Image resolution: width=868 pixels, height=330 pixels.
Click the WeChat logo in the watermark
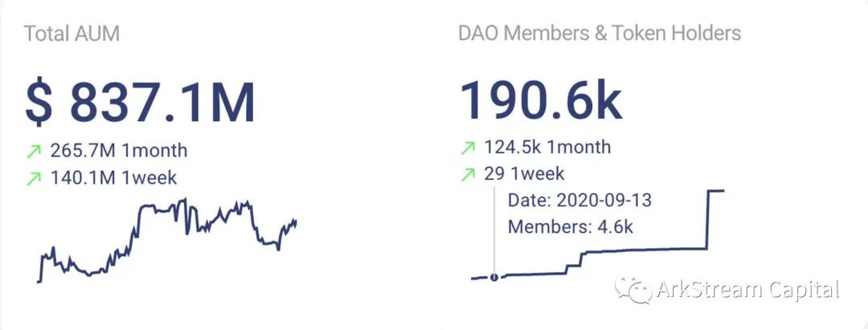point(633,290)
